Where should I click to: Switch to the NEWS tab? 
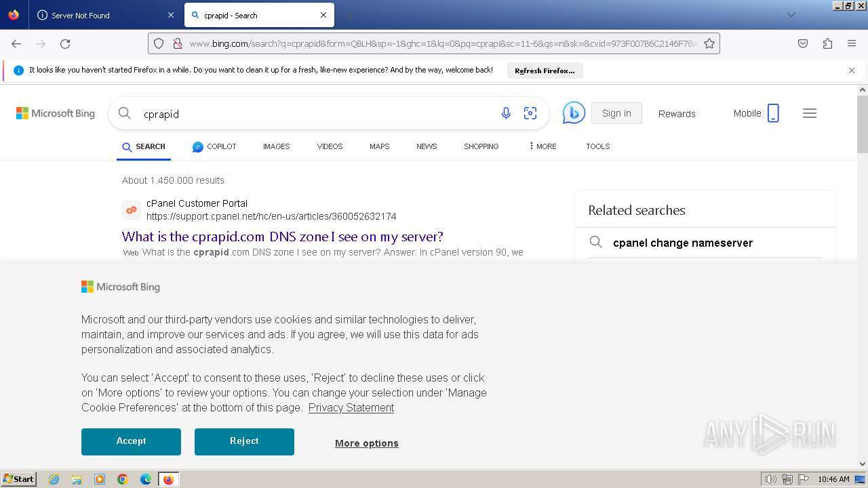point(427,146)
